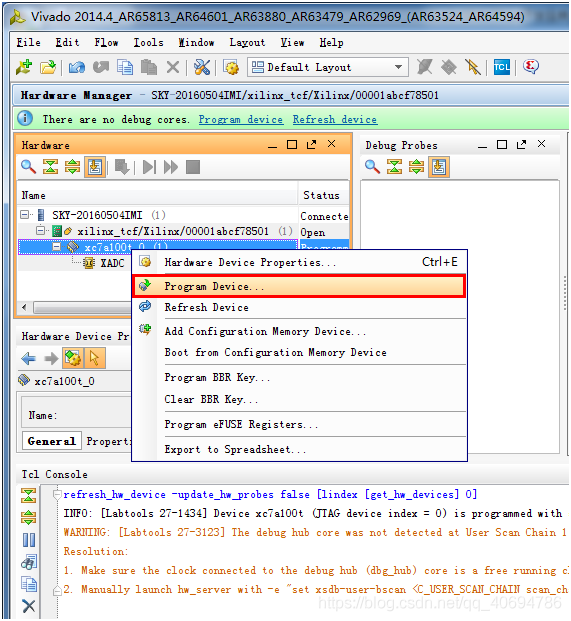Collapse all icon in Tcl Console
Image resolution: width=571 pixels, height=621 pixels.
tap(29, 495)
